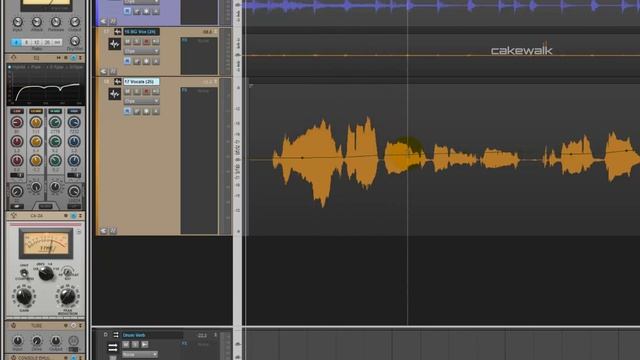
Task: Click the 17 Vocals track waveform icon
Action: (115, 94)
